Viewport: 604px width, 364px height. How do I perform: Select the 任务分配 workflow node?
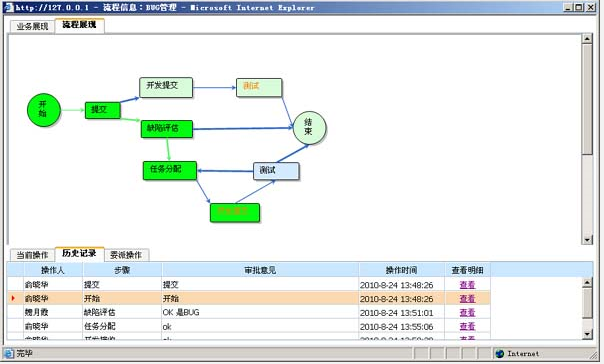169,170
